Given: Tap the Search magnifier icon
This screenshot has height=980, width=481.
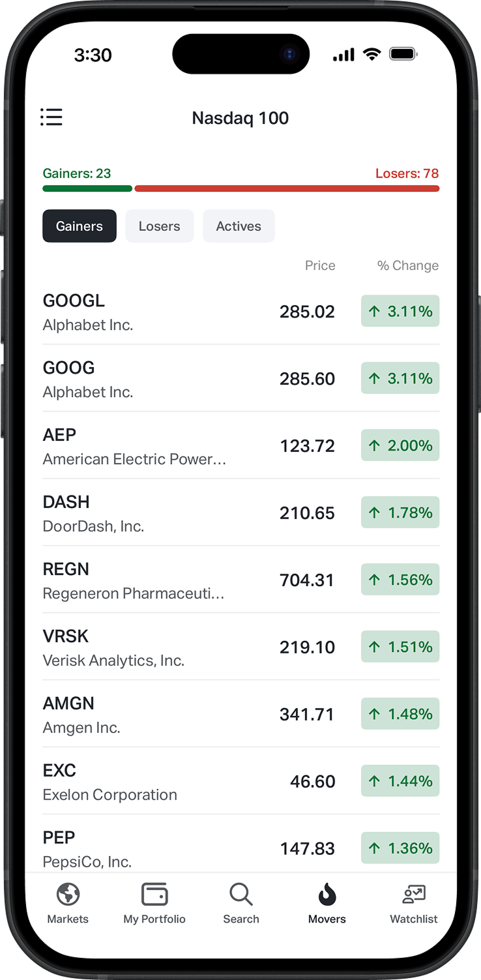Looking at the screenshot, I should tap(241, 894).
